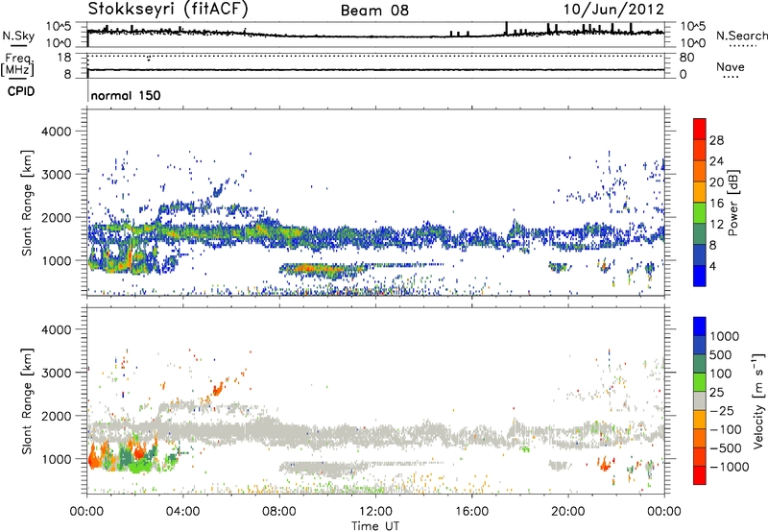The height and width of the screenshot is (532, 768).
Task: Click the 3000 tick in power panel
Action: (57, 175)
